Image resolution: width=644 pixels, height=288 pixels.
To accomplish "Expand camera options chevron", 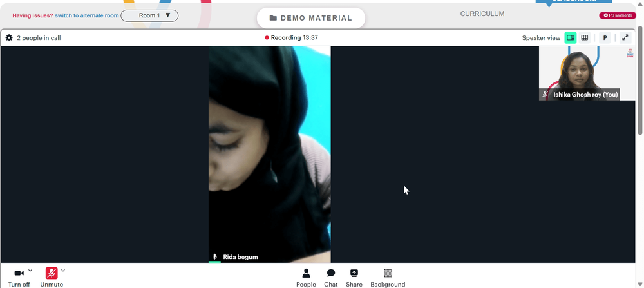I will point(30,271).
